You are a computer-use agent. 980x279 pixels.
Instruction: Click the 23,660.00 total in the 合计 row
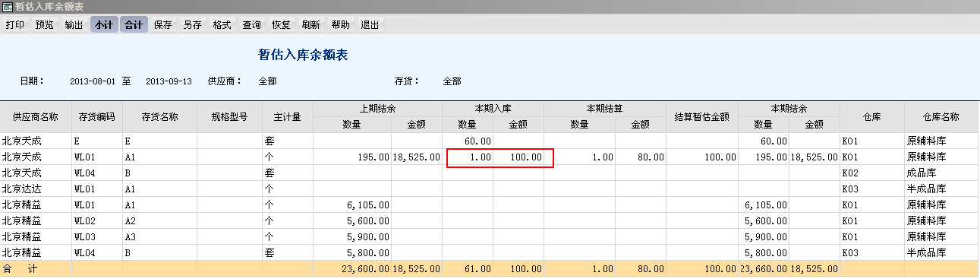coord(764,269)
